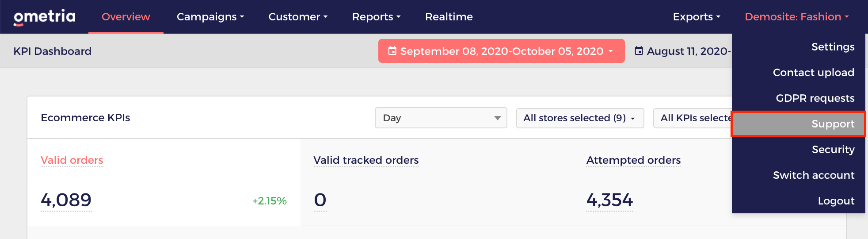Click calendar icon beside August 11 date
868x239 pixels.
(x=639, y=51)
